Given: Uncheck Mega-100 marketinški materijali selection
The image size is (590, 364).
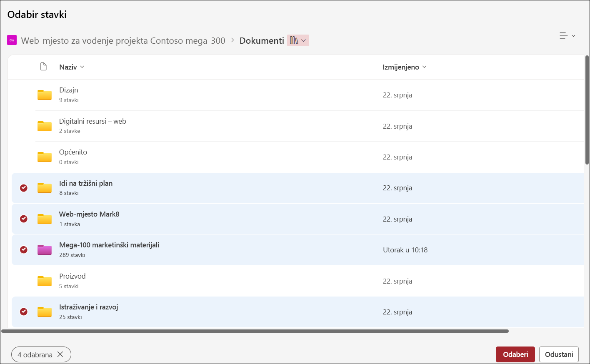Looking at the screenshot, I should click(x=24, y=250).
